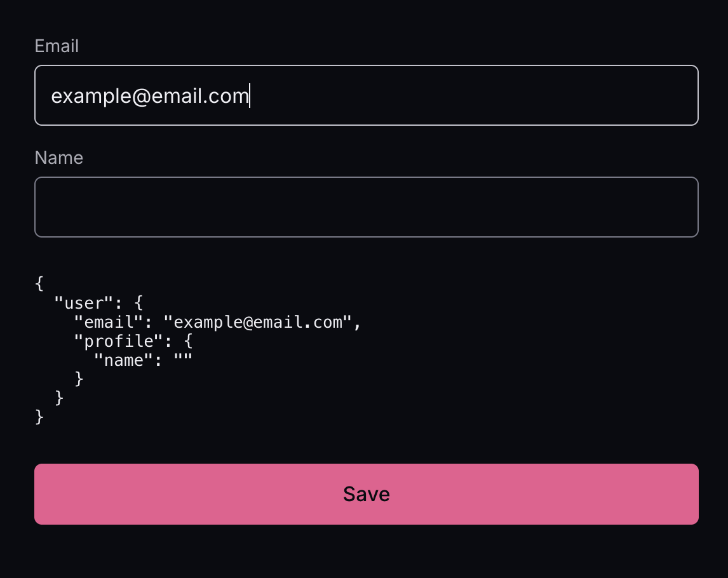728x578 pixels.
Task: Click the opening brace after "user":
Action: [x=139, y=302]
